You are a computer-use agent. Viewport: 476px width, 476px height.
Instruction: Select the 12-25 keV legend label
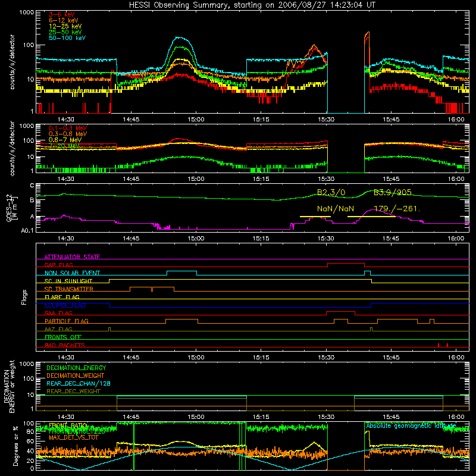click(65, 26)
